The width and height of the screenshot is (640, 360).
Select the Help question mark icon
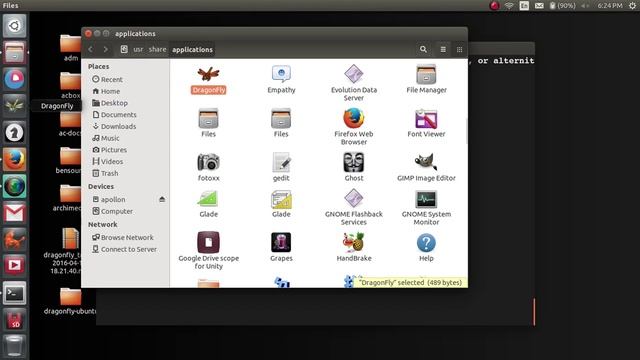(x=426, y=243)
